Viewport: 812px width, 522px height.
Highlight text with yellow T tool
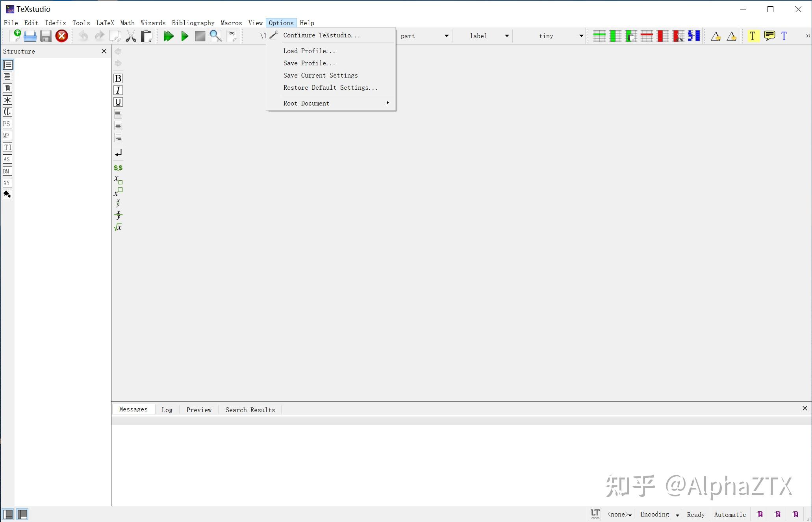pyautogui.click(x=753, y=36)
